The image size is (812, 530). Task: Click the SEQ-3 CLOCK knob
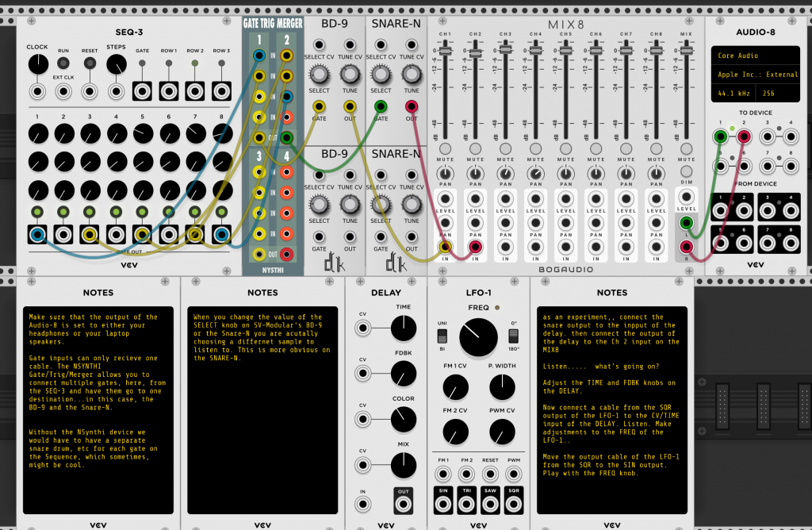pos(37,64)
